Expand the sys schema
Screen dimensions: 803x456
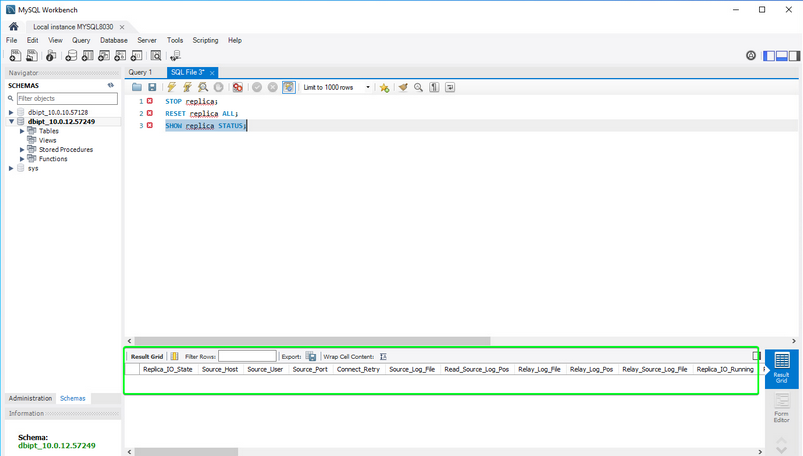11,168
